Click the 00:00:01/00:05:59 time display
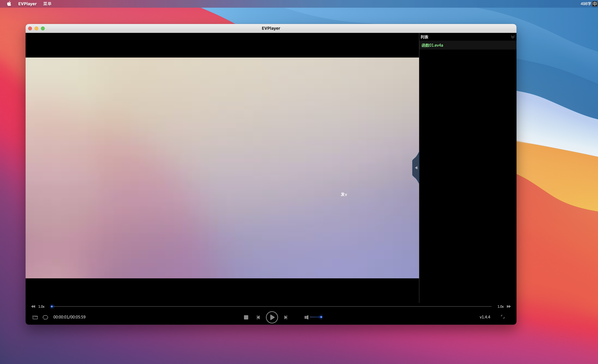Screen dimensions: 598x364 [69, 317]
